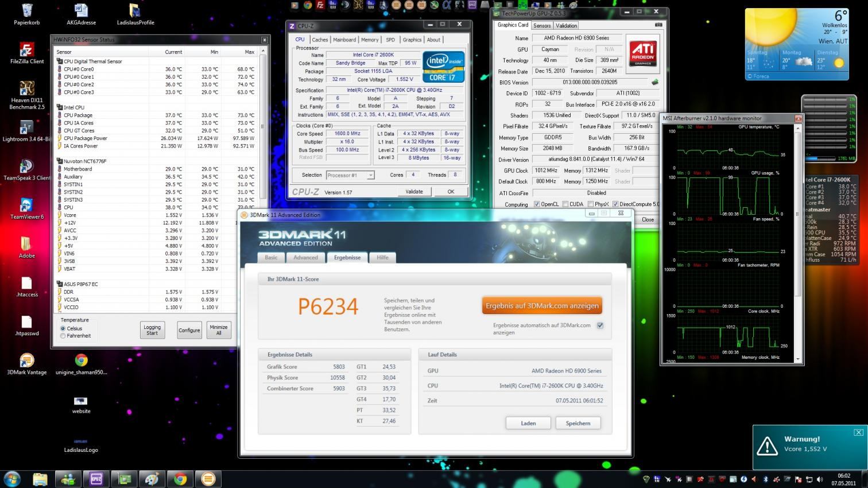Open the Memory tab in CPU-Z
868x488 pixels.
[x=370, y=40]
